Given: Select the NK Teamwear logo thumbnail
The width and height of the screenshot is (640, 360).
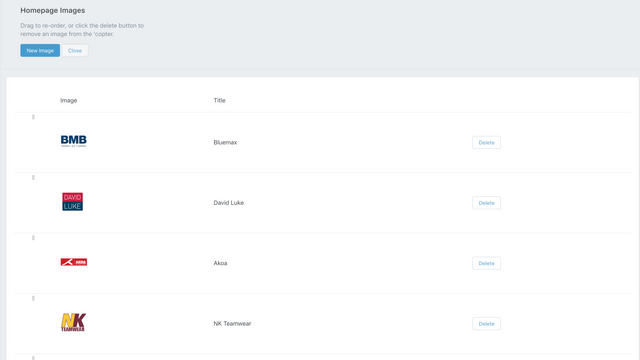Looking at the screenshot, I should point(73,322).
